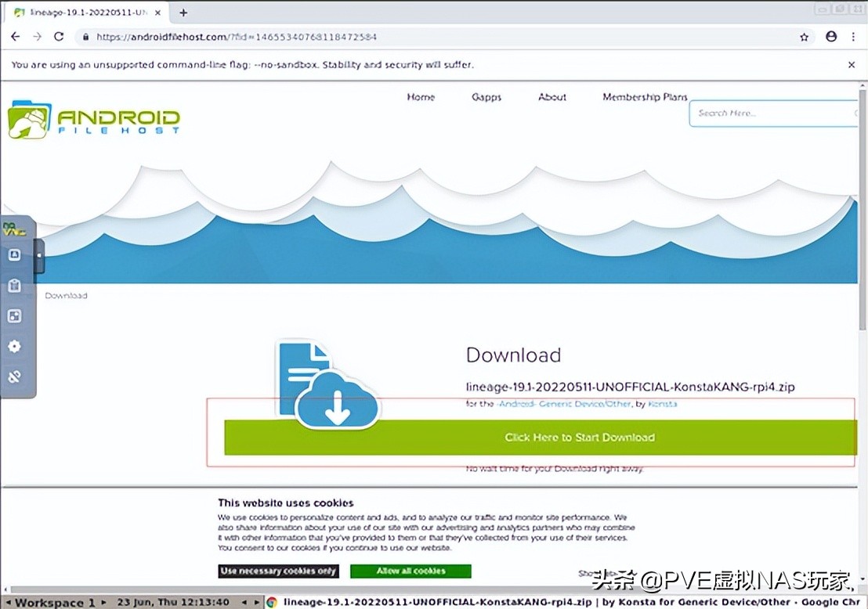Screen dimensions: 868x609
Task: Choose Use necessary cookies only
Action: (x=278, y=571)
